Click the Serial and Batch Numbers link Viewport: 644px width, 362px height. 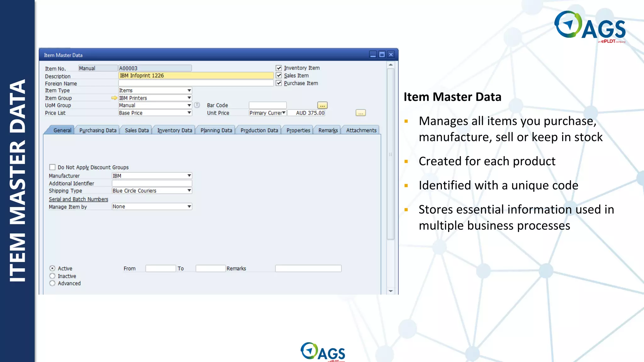pyautogui.click(x=78, y=199)
